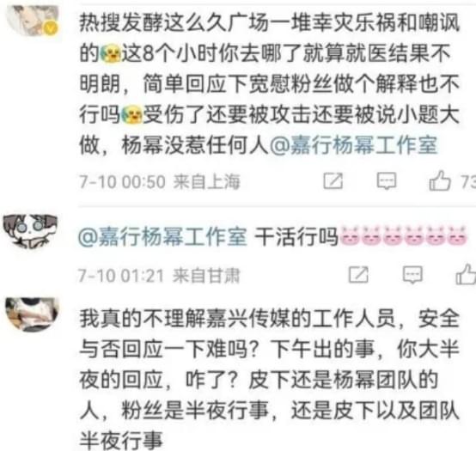The width and height of the screenshot is (476, 451).
Task: Reply to the 7-10 00:50 Shanghai comment
Action: 387,181
